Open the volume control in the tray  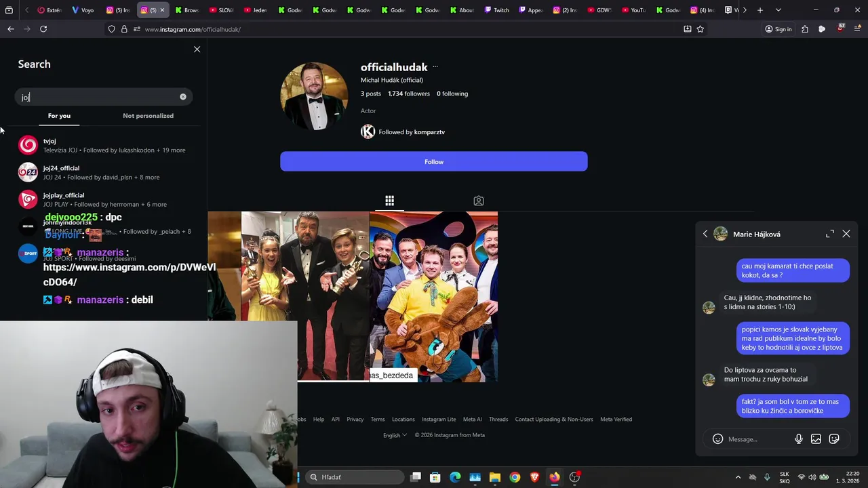812,477
